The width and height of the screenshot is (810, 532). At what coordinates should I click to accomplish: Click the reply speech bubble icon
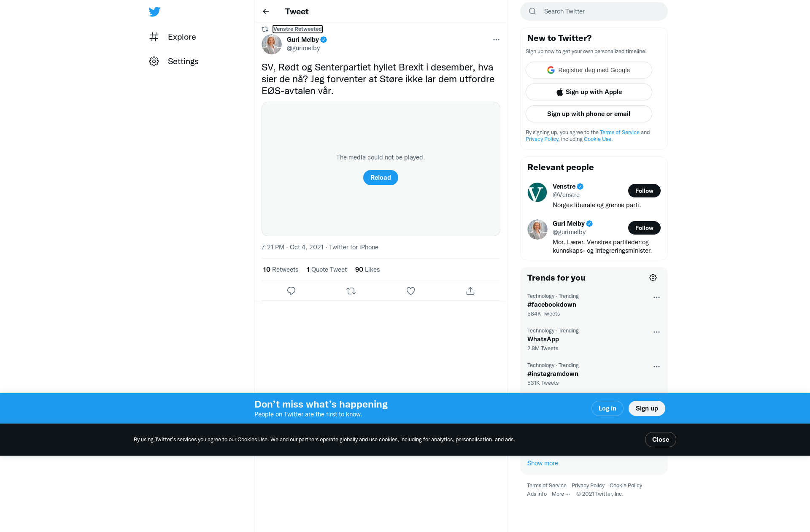point(291,291)
